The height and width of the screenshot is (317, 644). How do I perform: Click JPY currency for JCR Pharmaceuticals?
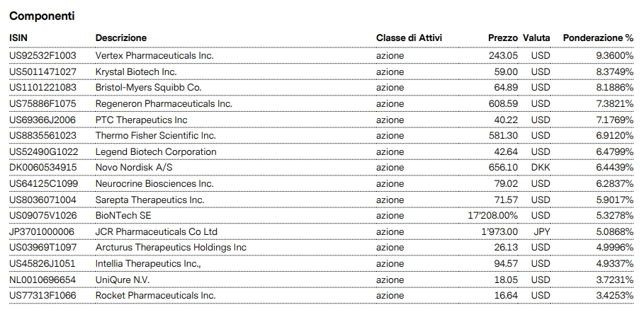(x=541, y=231)
